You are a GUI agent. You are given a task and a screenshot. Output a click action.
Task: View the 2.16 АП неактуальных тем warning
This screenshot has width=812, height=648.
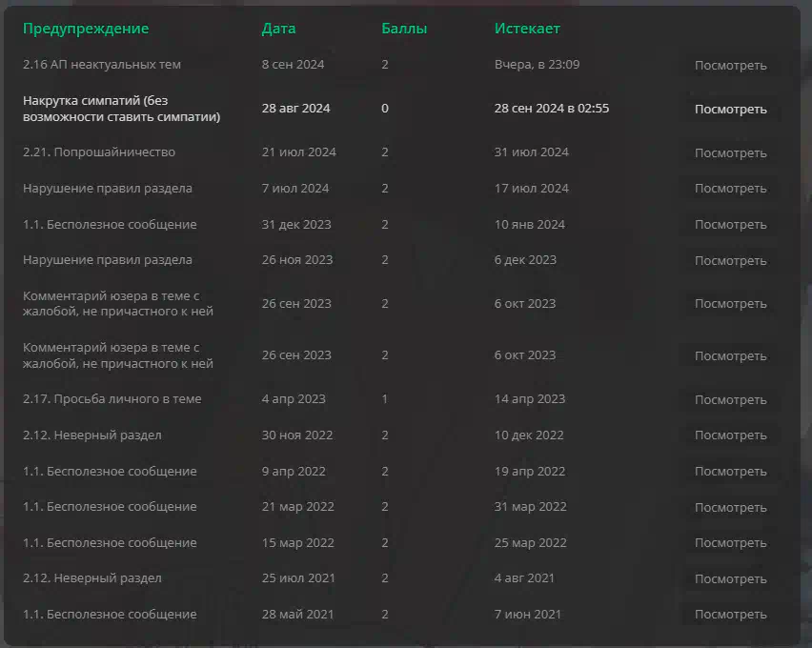pyautogui.click(x=730, y=65)
